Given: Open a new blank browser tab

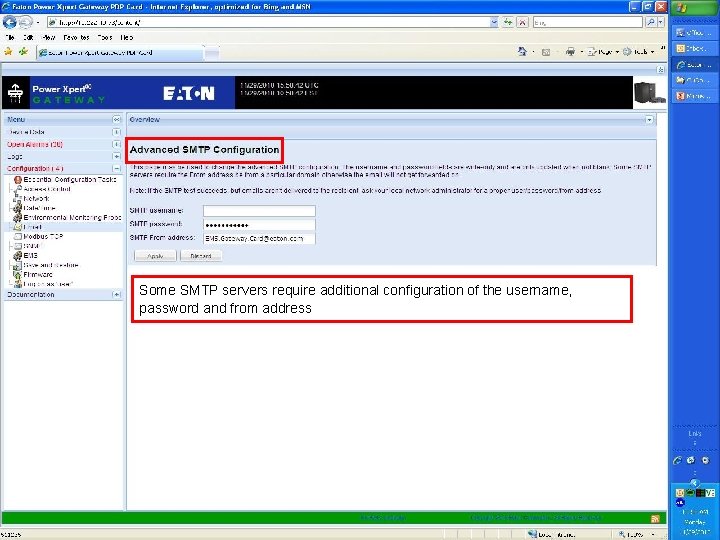Looking at the screenshot, I should pyautogui.click(x=212, y=53).
